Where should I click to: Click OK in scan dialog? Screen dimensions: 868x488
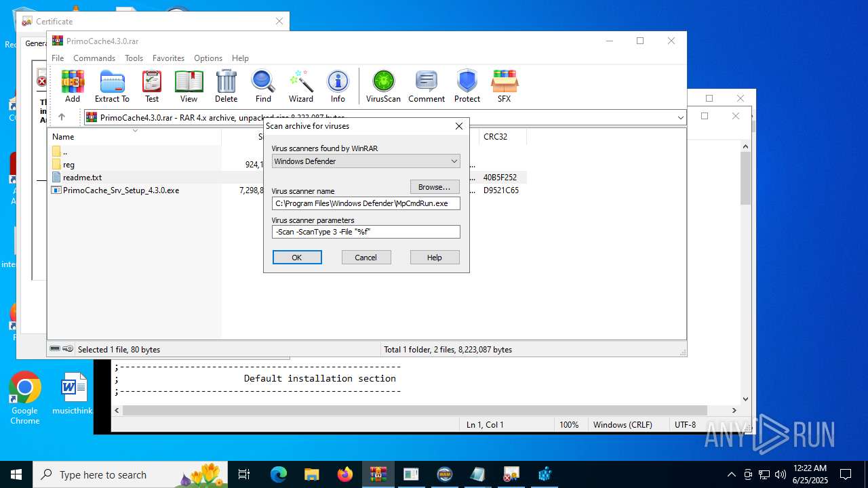tap(297, 258)
